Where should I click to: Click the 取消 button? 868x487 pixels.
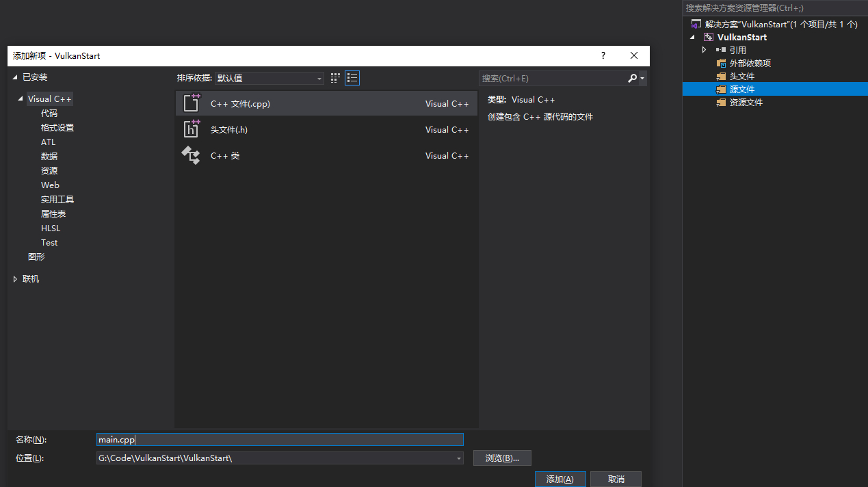[616, 479]
